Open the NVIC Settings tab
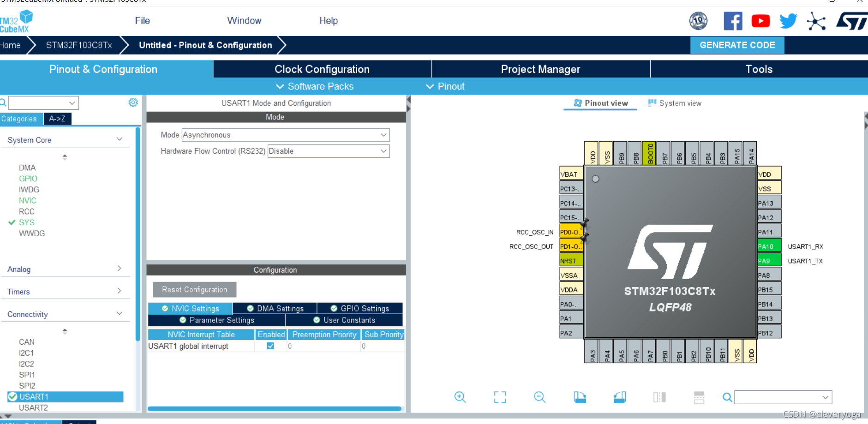This screenshot has height=424, width=868. point(190,308)
